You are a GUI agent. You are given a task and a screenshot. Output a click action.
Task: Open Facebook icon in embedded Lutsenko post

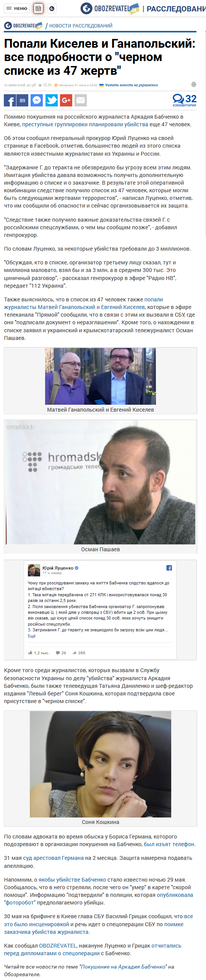[169, 568]
